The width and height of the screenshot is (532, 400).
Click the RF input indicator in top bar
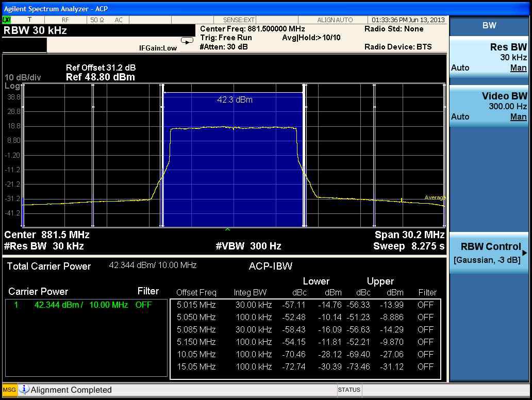point(65,20)
